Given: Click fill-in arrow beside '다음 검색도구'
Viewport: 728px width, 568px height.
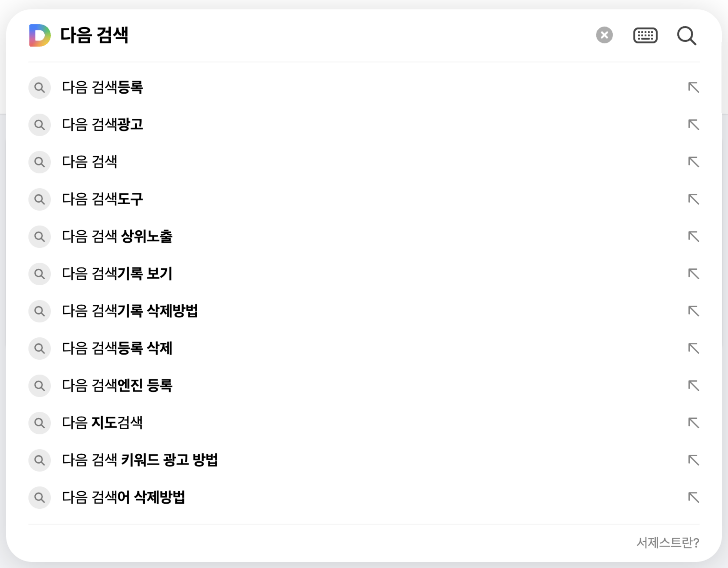Looking at the screenshot, I should tap(693, 199).
